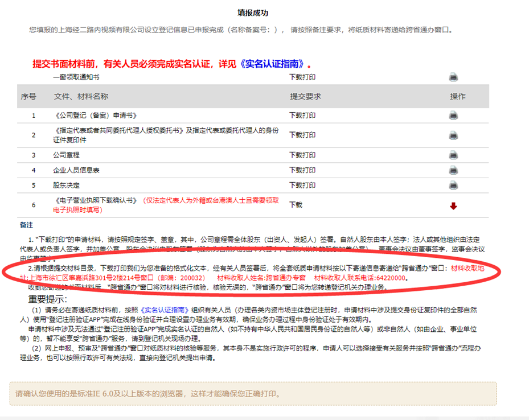The width and height of the screenshot is (529, 420).
Task: Click 提交要求 column header
Action: click(x=305, y=96)
